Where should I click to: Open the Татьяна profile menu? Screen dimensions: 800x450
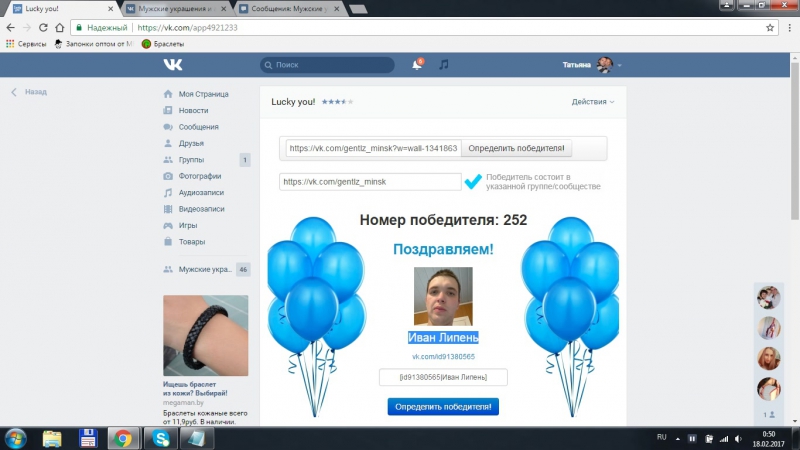click(x=592, y=65)
